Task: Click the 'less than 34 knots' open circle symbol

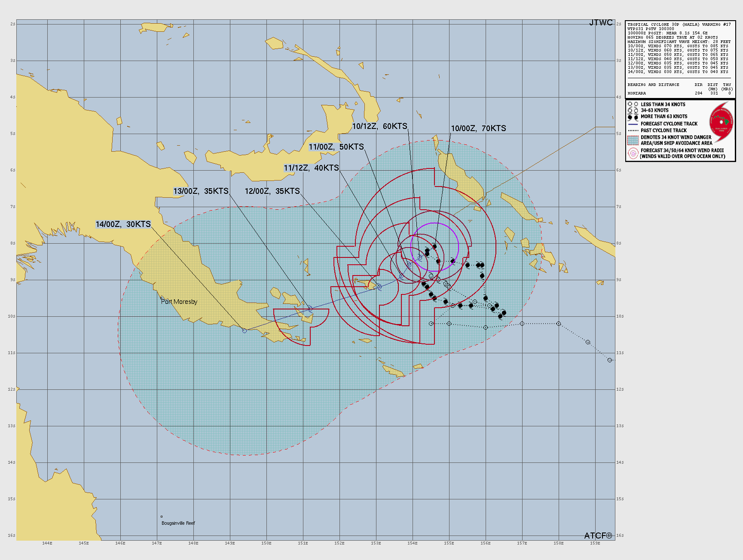Action: (x=630, y=104)
